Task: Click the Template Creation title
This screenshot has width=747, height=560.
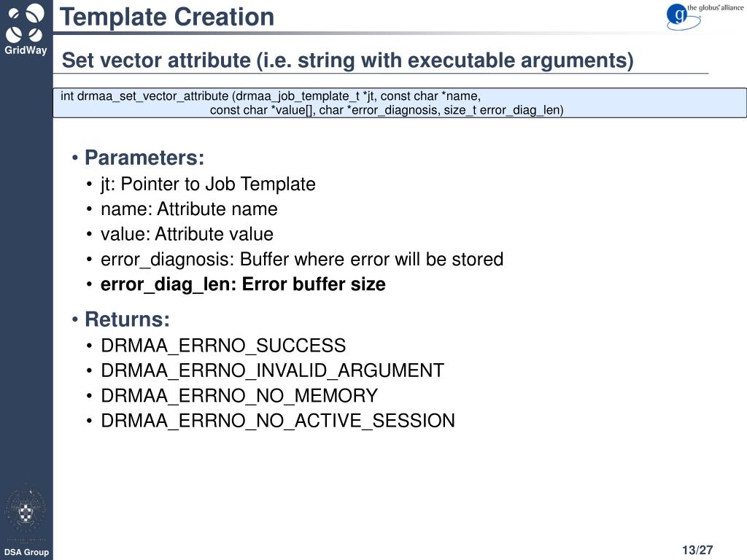Action: point(167,17)
